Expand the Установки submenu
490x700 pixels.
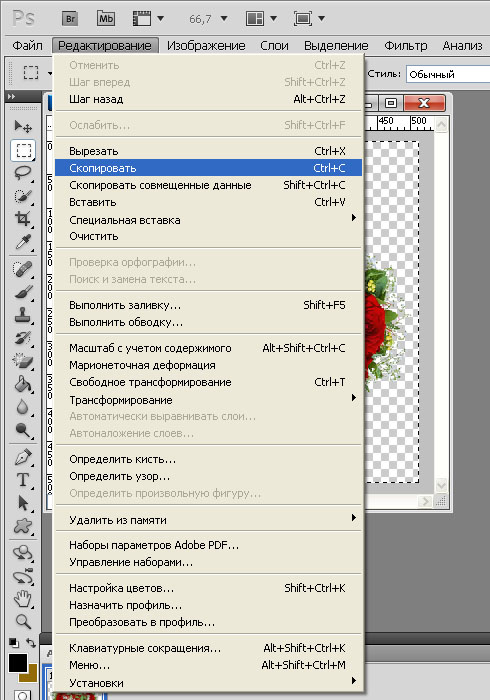pyautogui.click(x=208, y=682)
